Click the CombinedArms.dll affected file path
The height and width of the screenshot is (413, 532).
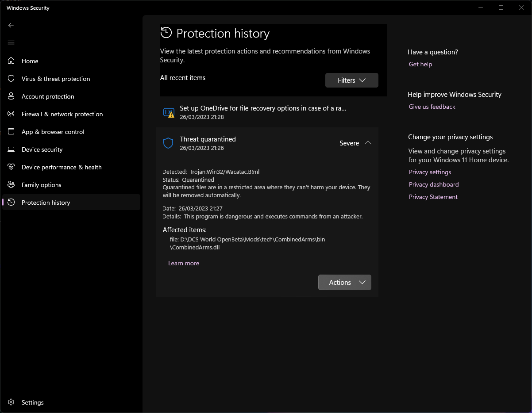tap(247, 243)
